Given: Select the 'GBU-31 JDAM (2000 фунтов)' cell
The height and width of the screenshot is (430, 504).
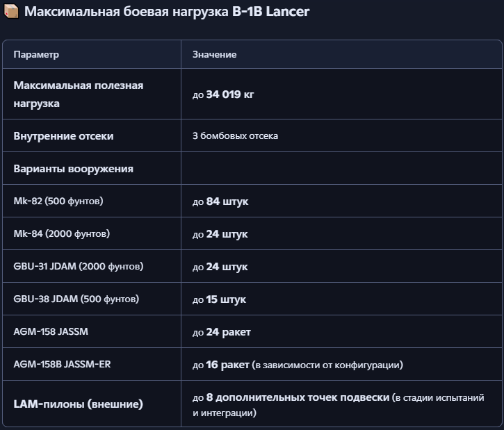Looking at the screenshot, I should [74, 267].
